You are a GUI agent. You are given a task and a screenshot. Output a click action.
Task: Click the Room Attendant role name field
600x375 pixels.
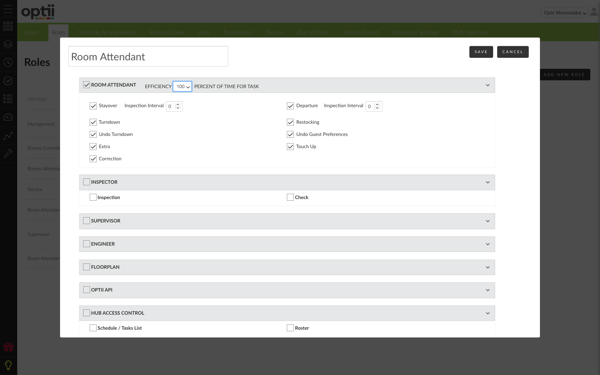tap(148, 57)
